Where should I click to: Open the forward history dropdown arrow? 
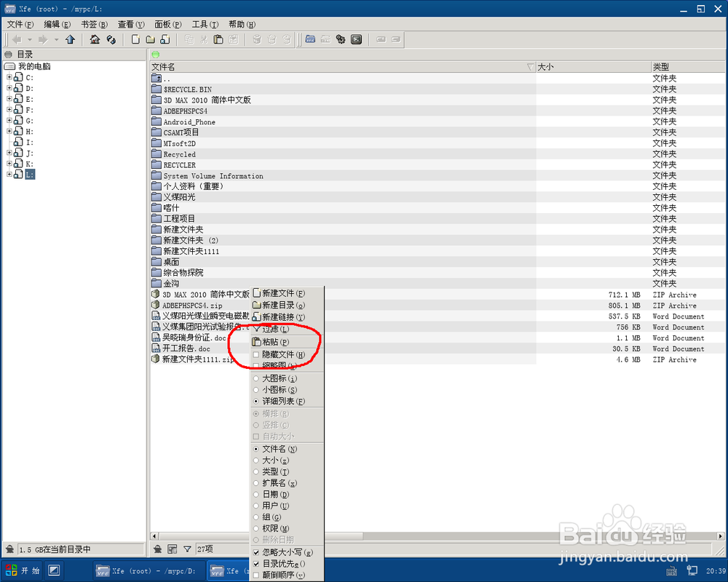(56, 40)
